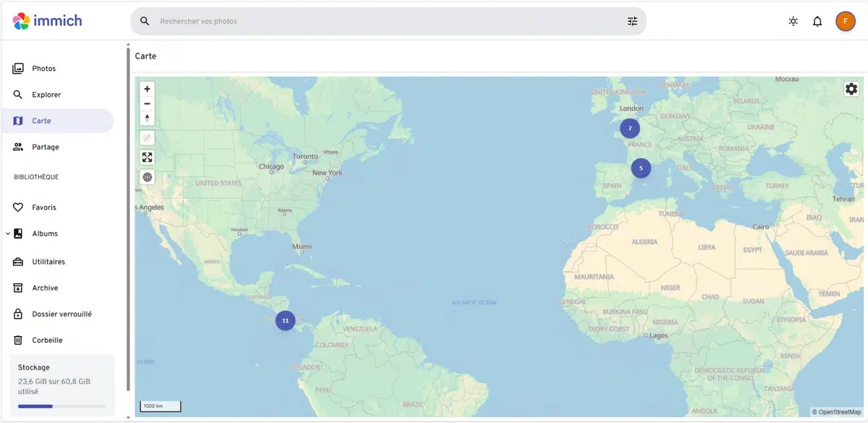
Task: Go to Explorer page
Action: pos(58,95)
